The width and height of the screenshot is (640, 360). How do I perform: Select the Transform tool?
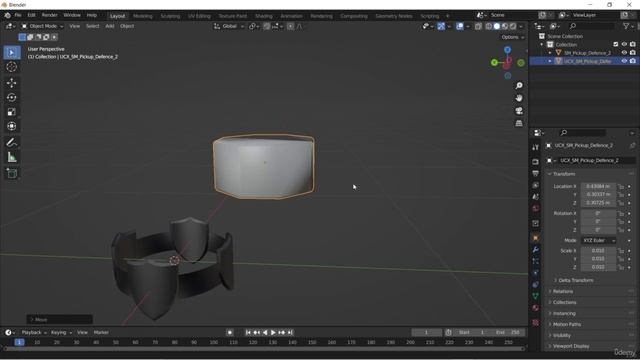tap(11, 126)
